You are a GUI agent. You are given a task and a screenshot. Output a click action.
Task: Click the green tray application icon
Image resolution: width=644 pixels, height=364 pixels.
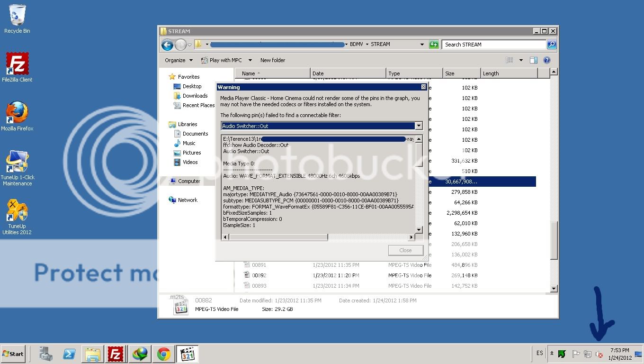tap(562, 354)
